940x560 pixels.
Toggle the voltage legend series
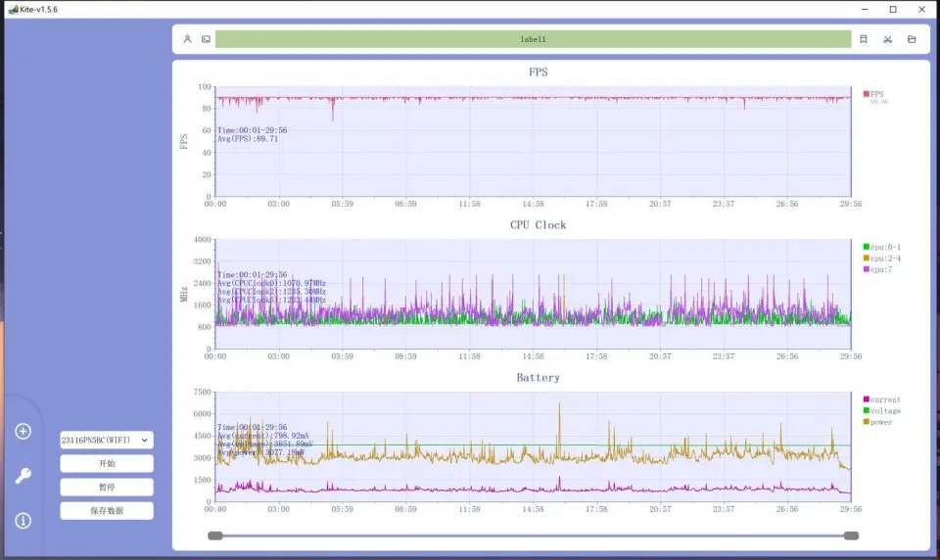(x=882, y=411)
